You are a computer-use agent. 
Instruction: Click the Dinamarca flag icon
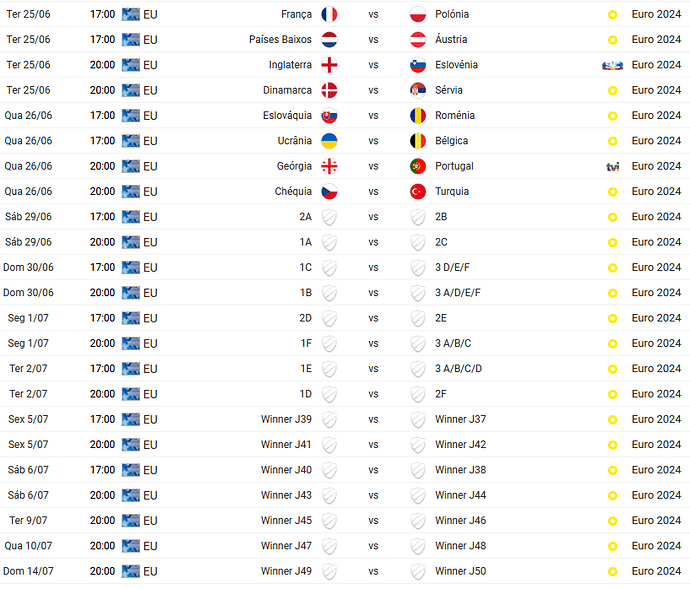(329, 90)
